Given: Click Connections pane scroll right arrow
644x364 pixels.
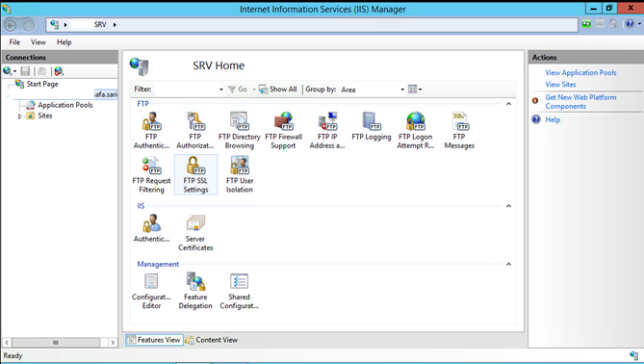Looking at the screenshot, I should click(x=113, y=342).
